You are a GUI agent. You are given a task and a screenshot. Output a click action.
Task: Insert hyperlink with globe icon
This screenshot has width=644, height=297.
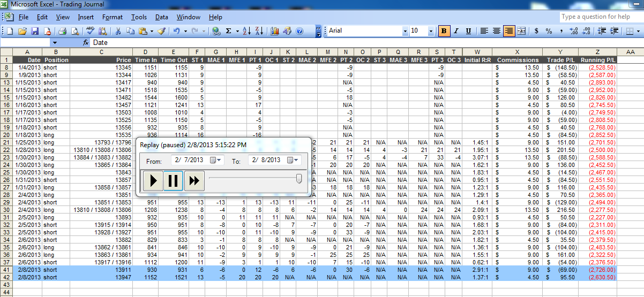coord(216,31)
